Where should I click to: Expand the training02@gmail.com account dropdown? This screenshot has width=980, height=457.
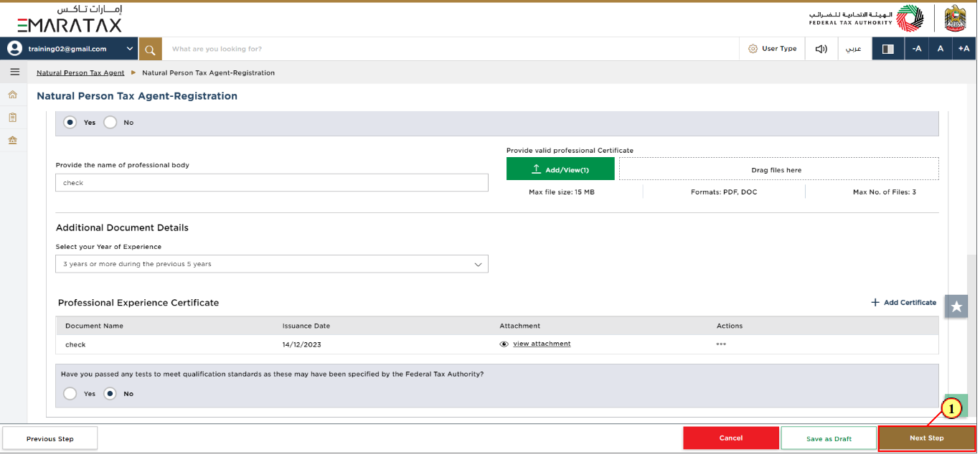(x=130, y=49)
